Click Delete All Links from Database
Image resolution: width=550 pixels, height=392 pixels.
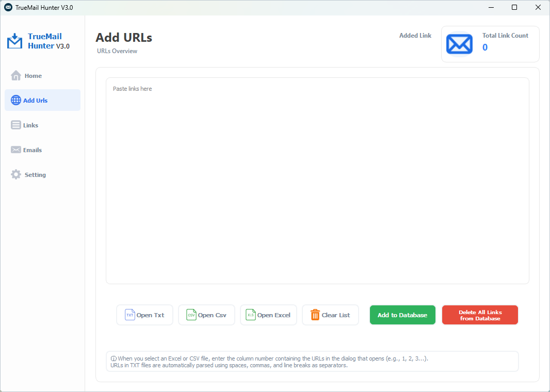click(x=480, y=315)
